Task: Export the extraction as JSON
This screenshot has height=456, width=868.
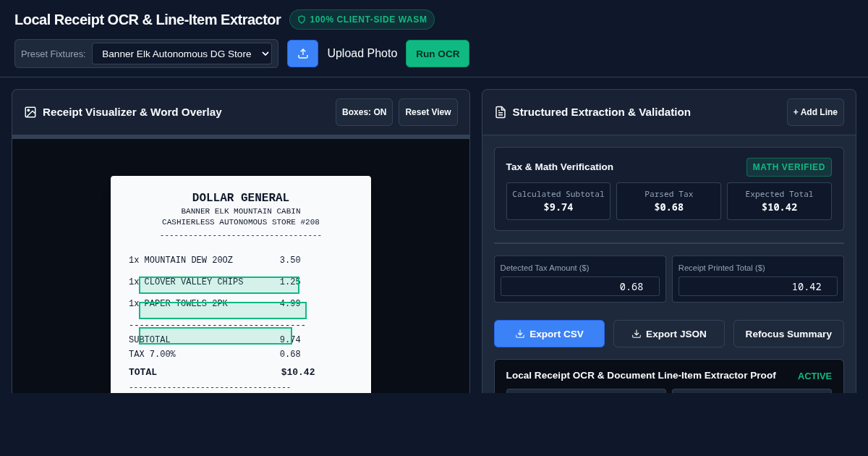Action: tap(669, 334)
